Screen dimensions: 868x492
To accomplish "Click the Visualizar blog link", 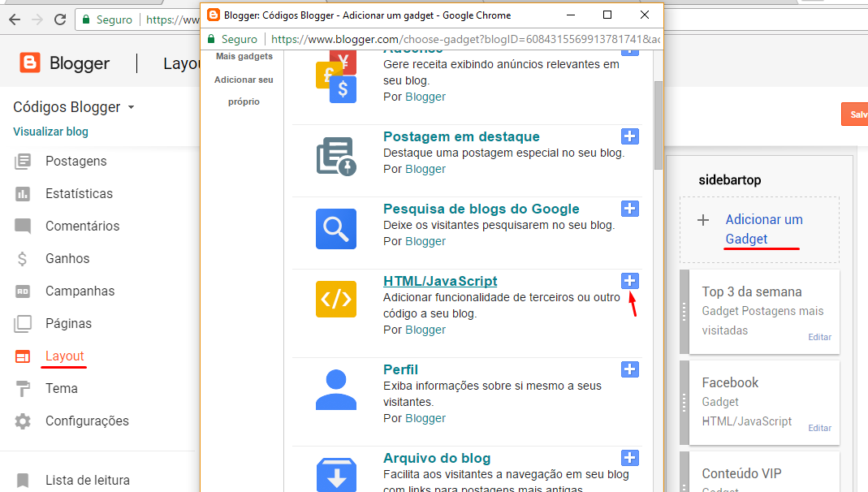I will pos(51,132).
